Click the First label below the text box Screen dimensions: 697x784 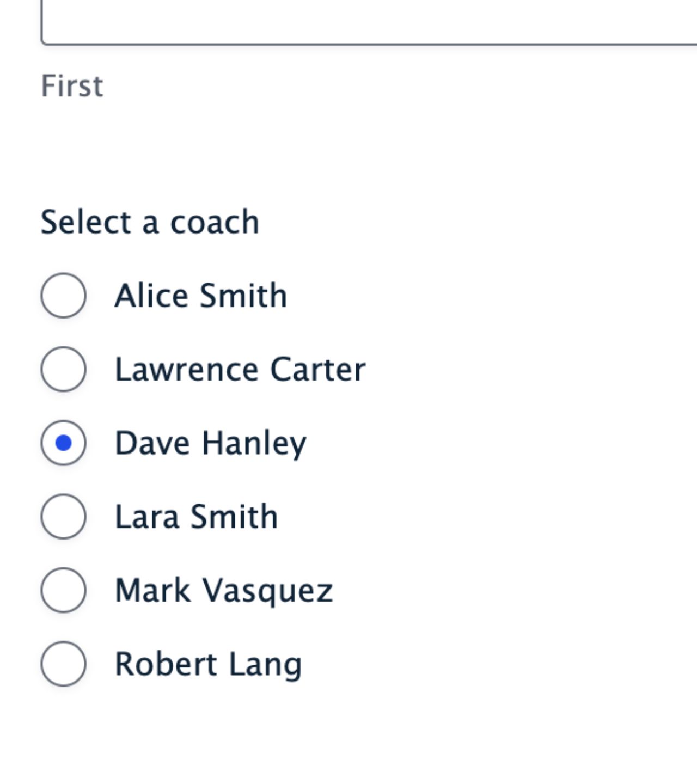coord(72,84)
